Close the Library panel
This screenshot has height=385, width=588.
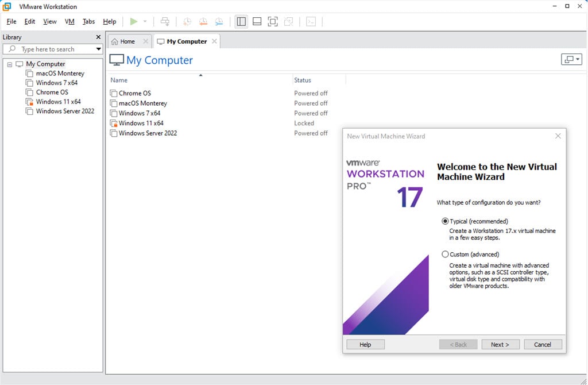pyautogui.click(x=98, y=37)
